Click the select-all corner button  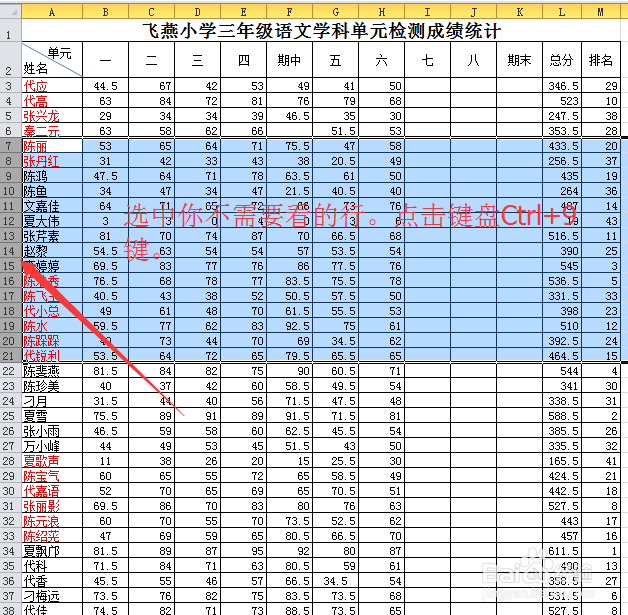[x=10, y=12]
